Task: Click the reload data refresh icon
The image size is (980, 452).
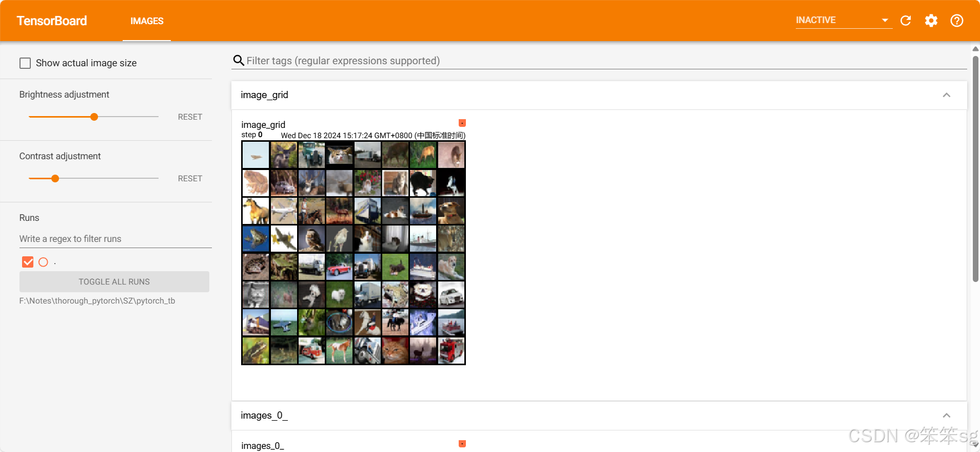Action: (906, 21)
